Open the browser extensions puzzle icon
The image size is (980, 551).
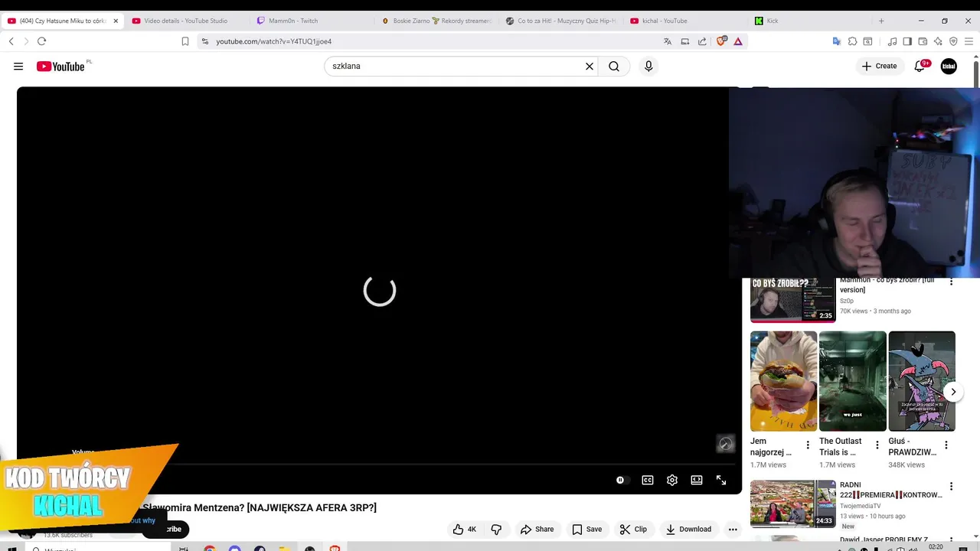pos(852,41)
